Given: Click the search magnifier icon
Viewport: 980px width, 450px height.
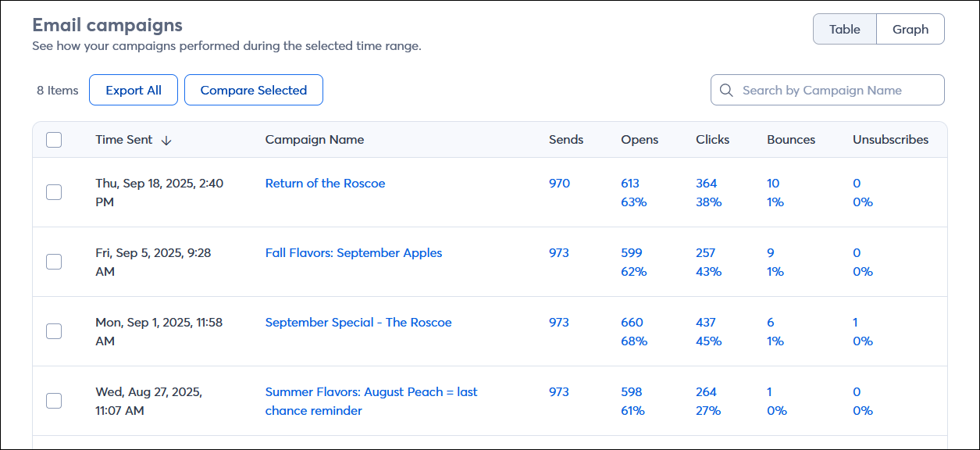Looking at the screenshot, I should (x=726, y=91).
